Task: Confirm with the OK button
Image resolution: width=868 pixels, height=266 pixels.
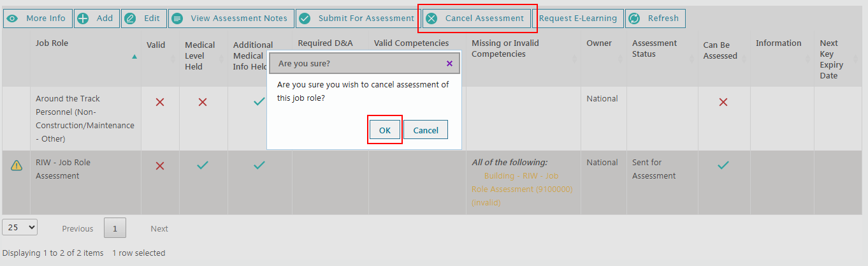Action: (x=385, y=130)
